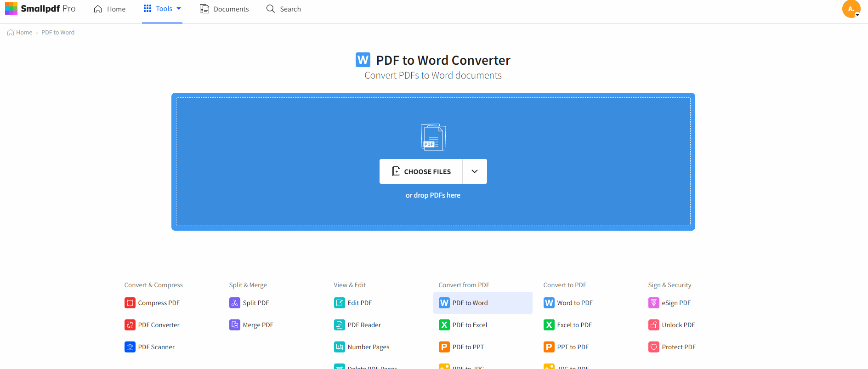The width and height of the screenshot is (868, 369).
Task: Click the Convert & Compress heading
Action: (x=153, y=285)
